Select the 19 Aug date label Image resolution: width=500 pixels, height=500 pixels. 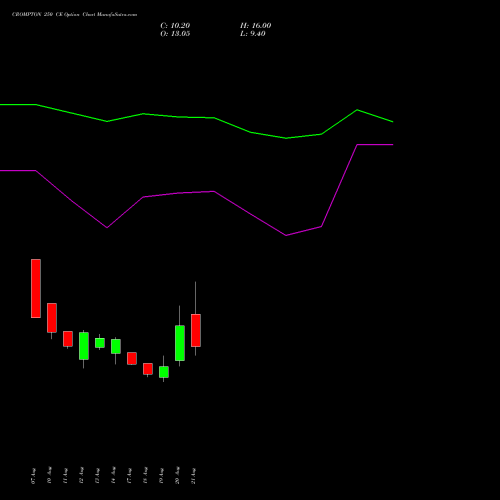(161, 476)
